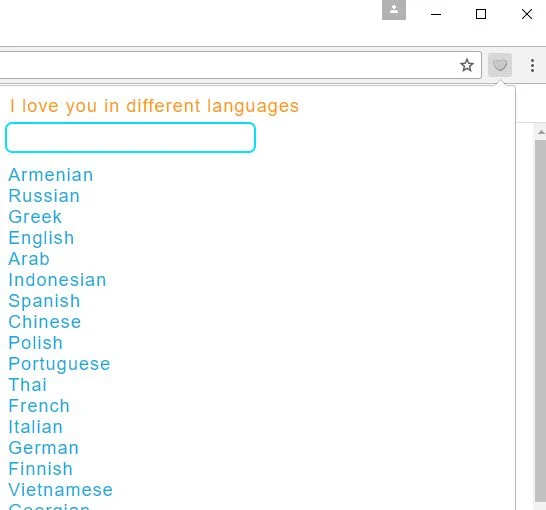Click the popup title 'I love you in different languages'
The image size is (546, 510).
point(154,106)
